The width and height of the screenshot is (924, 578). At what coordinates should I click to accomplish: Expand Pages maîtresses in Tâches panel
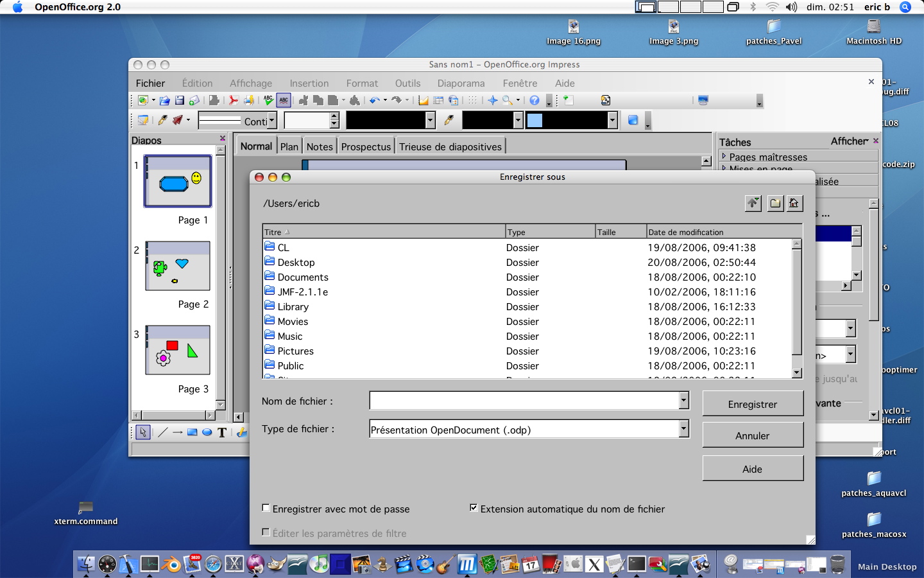[x=724, y=156]
